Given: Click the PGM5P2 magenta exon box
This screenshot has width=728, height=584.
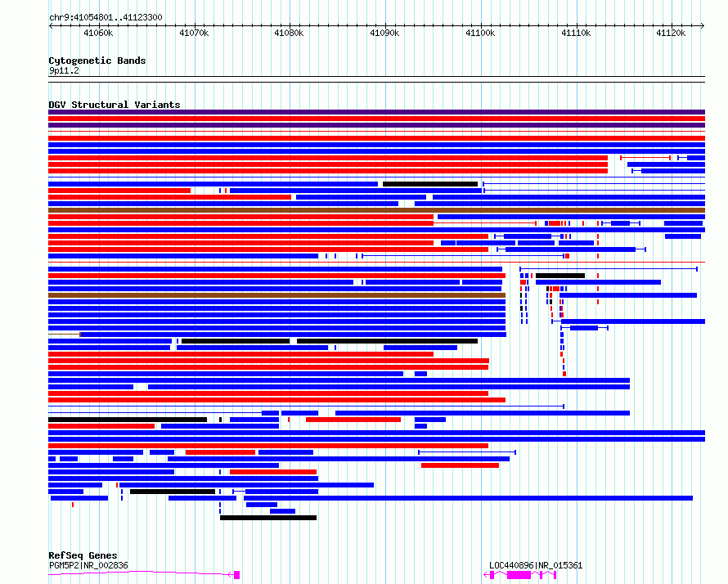Looking at the screenshot, I should tap(236, 575).
